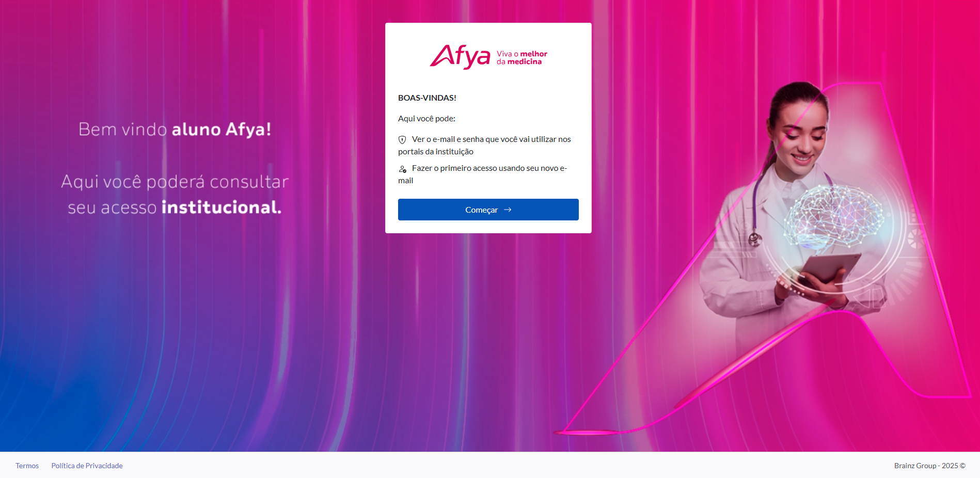
Task: Click the glowing brain hologram graphic
Action: pyautogui.click(x=834, y=217)
